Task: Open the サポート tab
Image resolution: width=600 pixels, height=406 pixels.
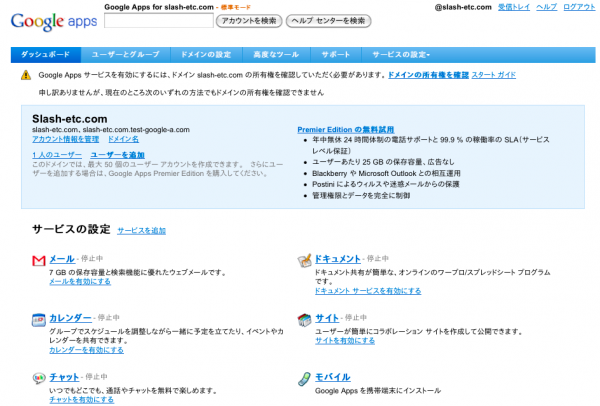Action: click(x=336, y=55)
